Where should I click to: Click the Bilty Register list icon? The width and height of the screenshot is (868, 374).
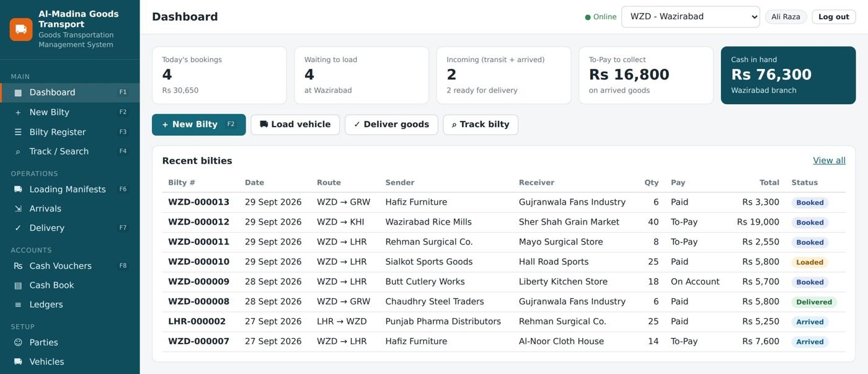coord(18,132)
